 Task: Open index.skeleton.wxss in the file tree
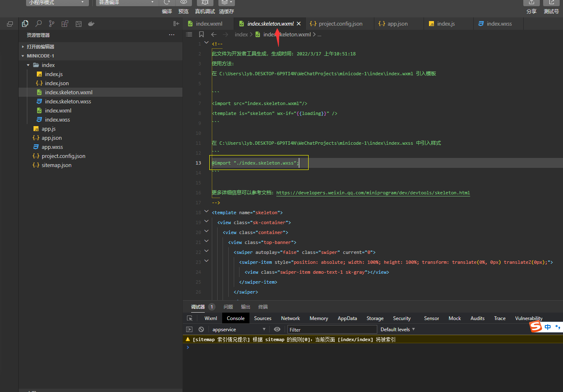click(101, 101)
